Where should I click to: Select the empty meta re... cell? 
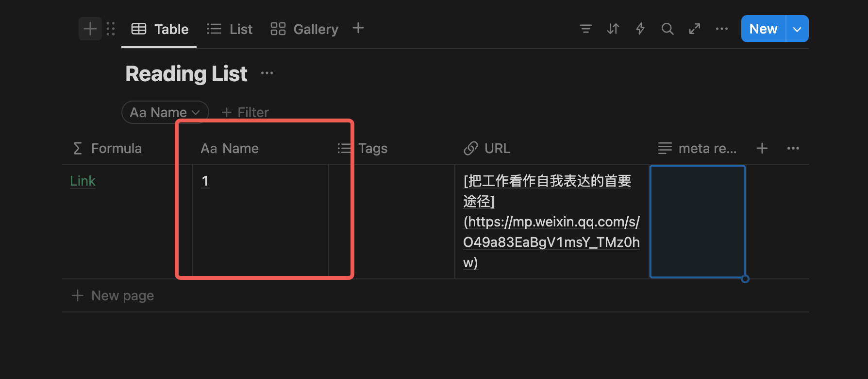698,222
